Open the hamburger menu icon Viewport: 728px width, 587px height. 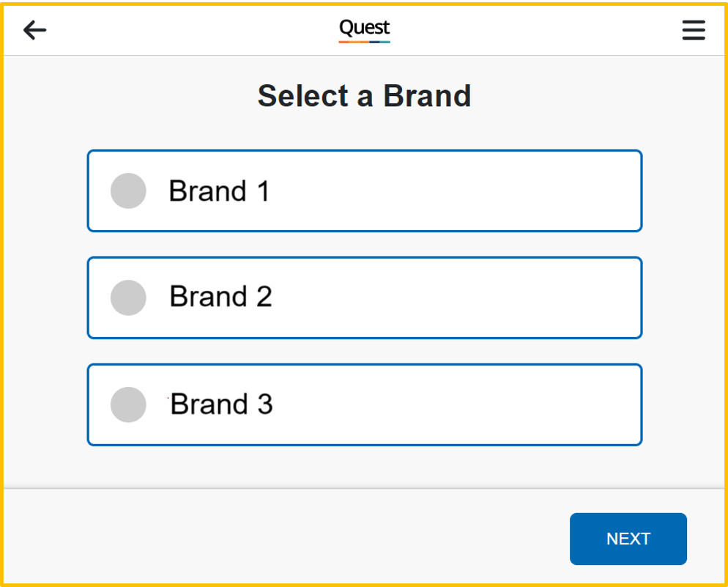coord(693,30)
